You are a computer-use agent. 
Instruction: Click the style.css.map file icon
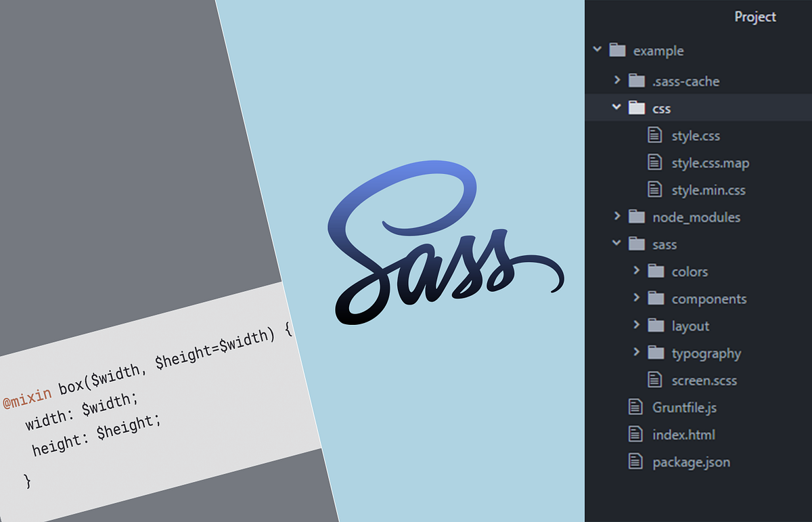pos(655,162)
